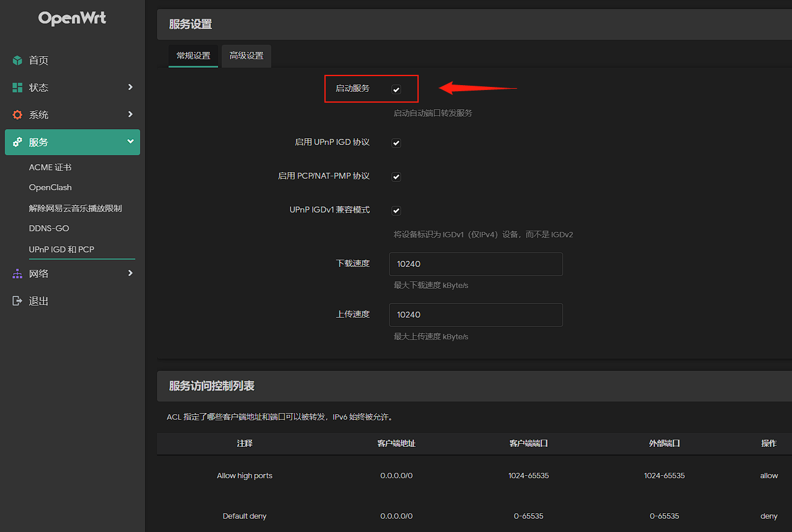Click the gear icon beside 系统
Image resolution: width=792 pixels, height=532 pixels.
point(18,115)
